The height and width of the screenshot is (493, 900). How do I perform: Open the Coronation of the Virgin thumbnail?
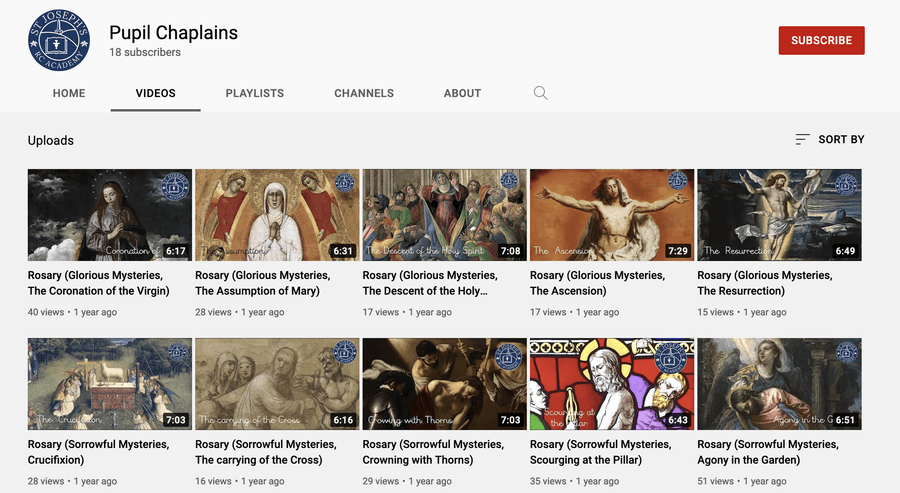(110, 215)
